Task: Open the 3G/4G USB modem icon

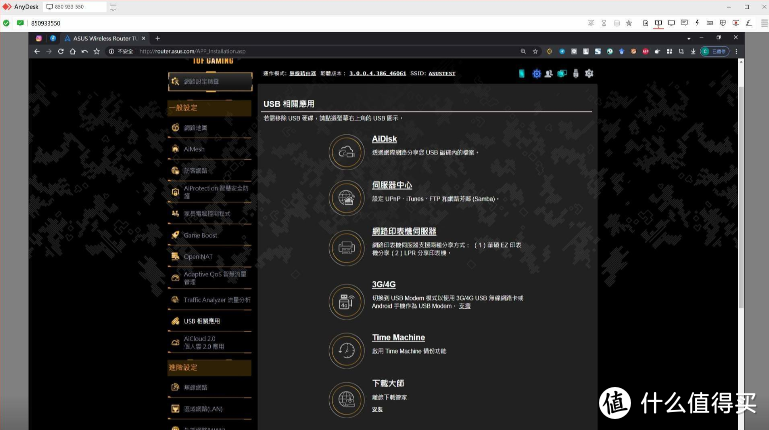Action: tap(347, 302)
